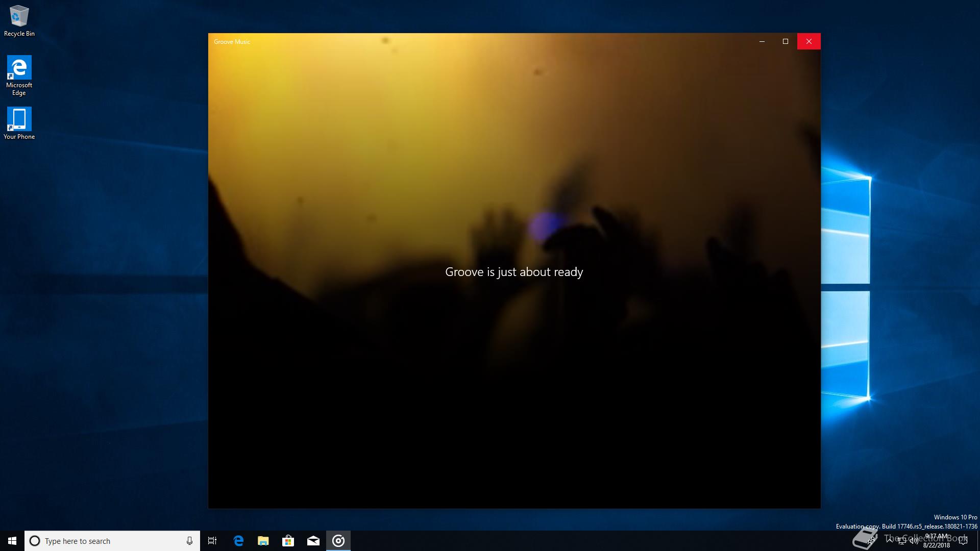Open the volume speaker icon
This screenshot has width=980, height=551.
[x=914, y=541]
